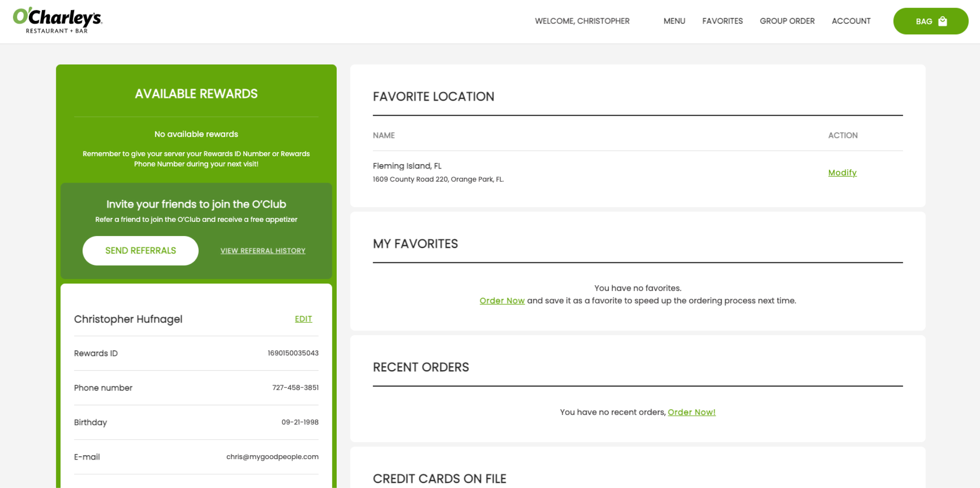
Task: Click the Credit Cards On File heading
Action: 439,479
